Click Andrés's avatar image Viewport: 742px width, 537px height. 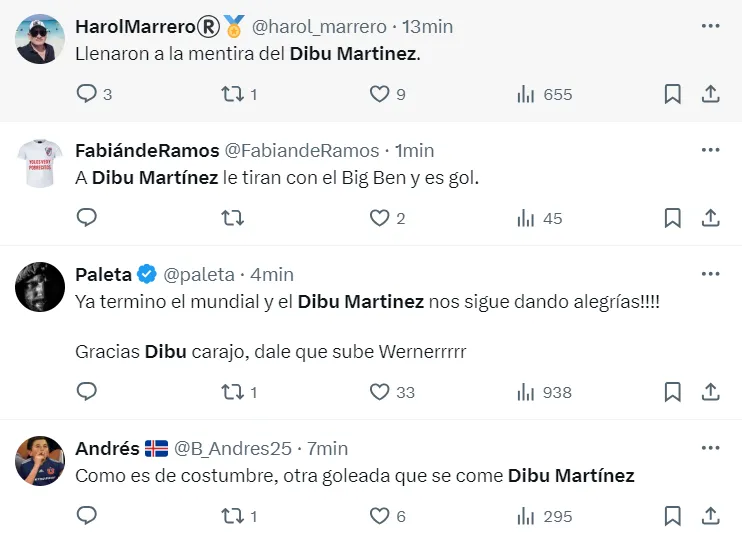tap(40, 461)
